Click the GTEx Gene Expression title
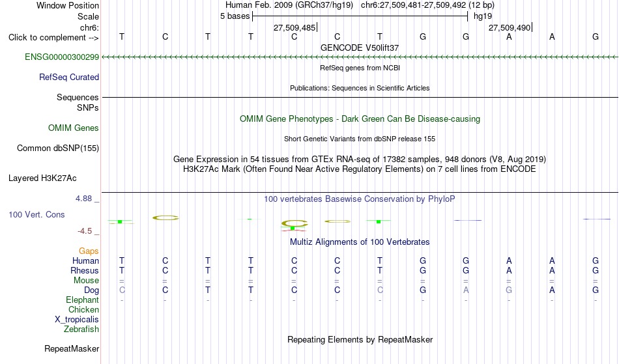 coord(360,160)
